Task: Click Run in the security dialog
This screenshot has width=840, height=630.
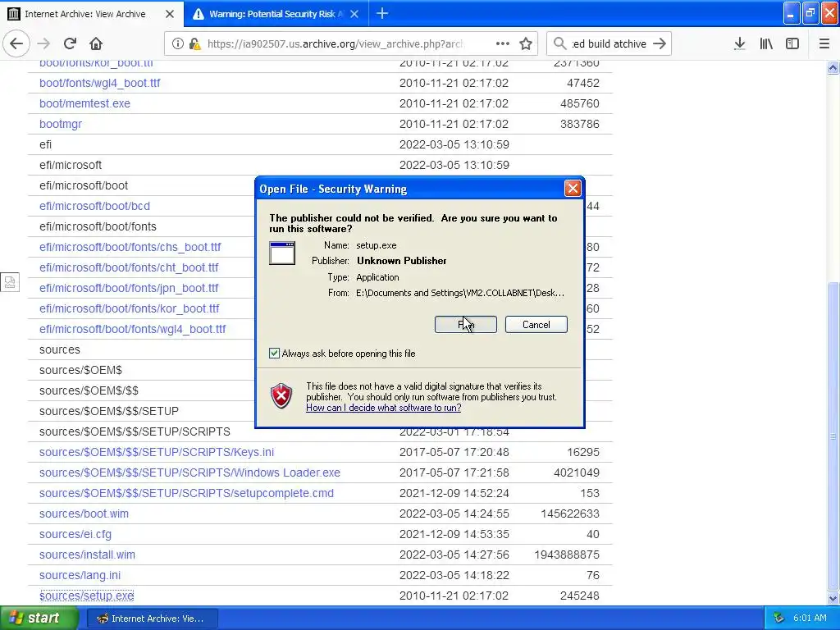Action: click(x=466, y=324)
